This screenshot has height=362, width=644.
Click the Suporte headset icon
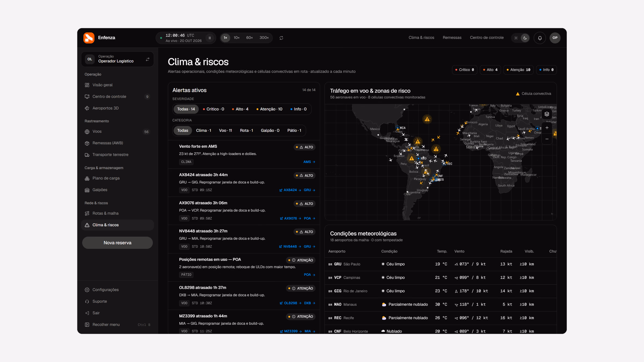point(87,301)
